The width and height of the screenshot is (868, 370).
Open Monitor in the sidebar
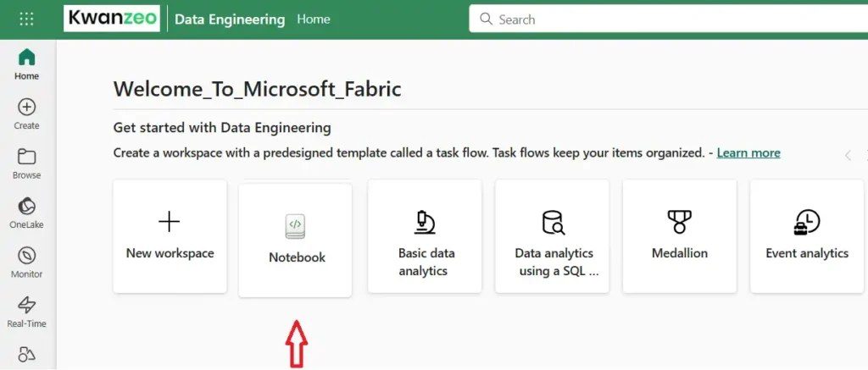(x=26, y=262)
